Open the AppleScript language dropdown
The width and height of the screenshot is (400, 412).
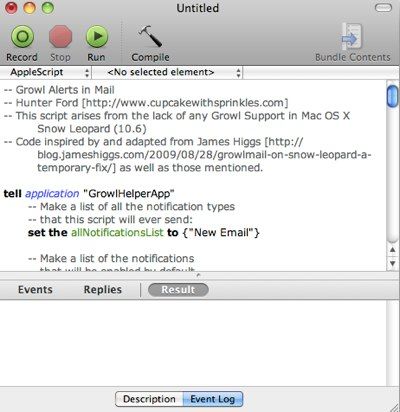(x=46, y=72)
